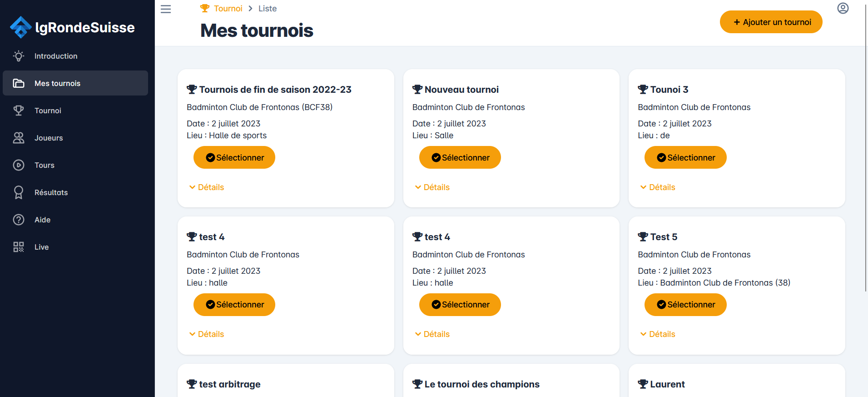868x397 pixels.
Task: Expand Détails of Tournois de fin de saison 2022-23
Action: [206, 187]
